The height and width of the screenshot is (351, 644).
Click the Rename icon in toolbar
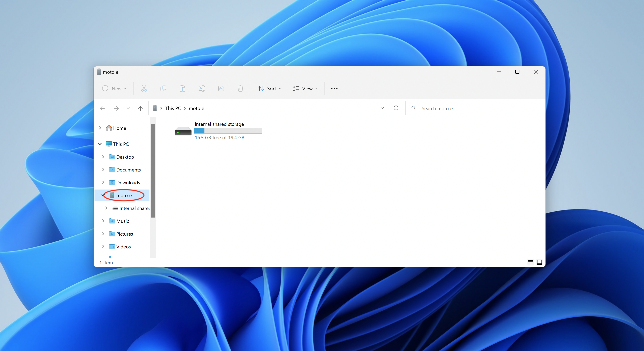click(202, 88)
